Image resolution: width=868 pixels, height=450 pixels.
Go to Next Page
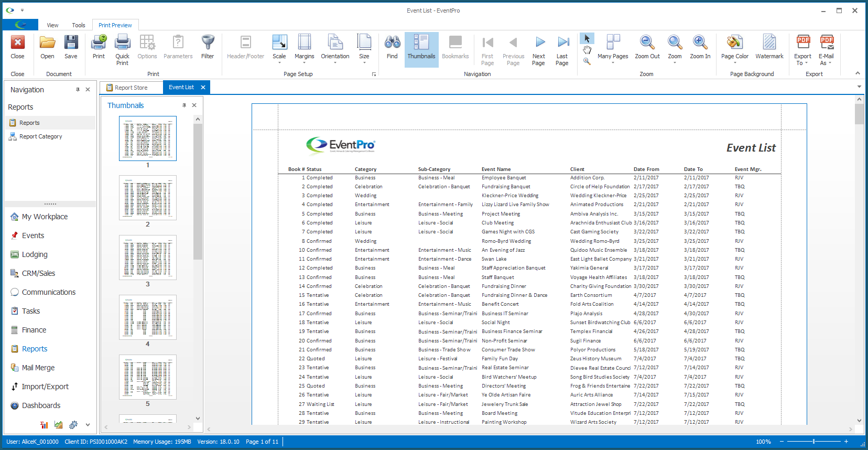coord(538,50)
